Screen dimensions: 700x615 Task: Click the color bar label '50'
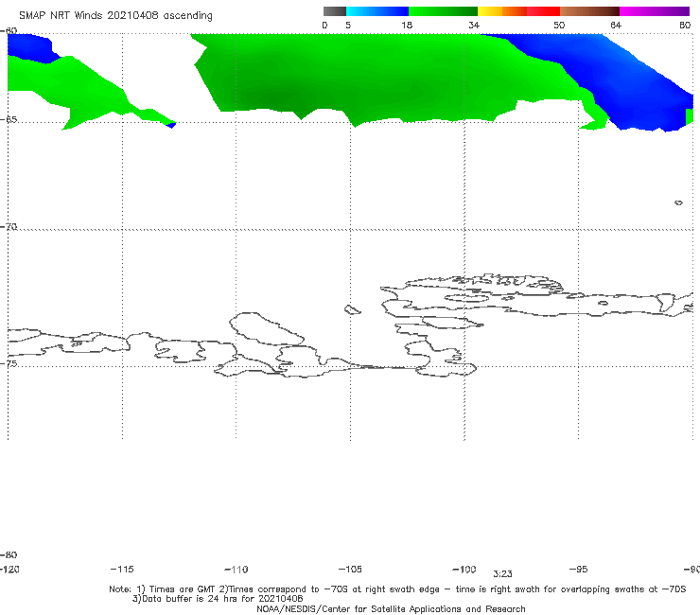[x=559, y=26]
